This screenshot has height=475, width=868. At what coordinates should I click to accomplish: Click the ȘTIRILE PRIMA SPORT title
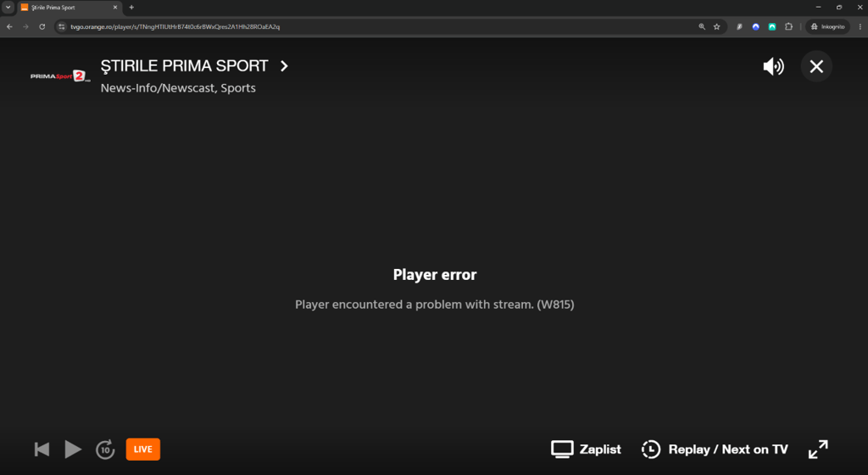point(184,66)
